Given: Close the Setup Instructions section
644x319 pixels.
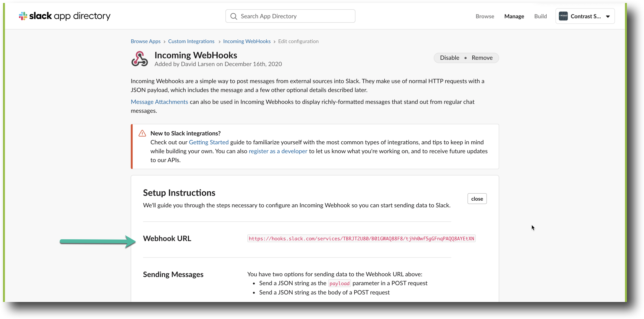Looking at the screenshot, I should 477,199.
